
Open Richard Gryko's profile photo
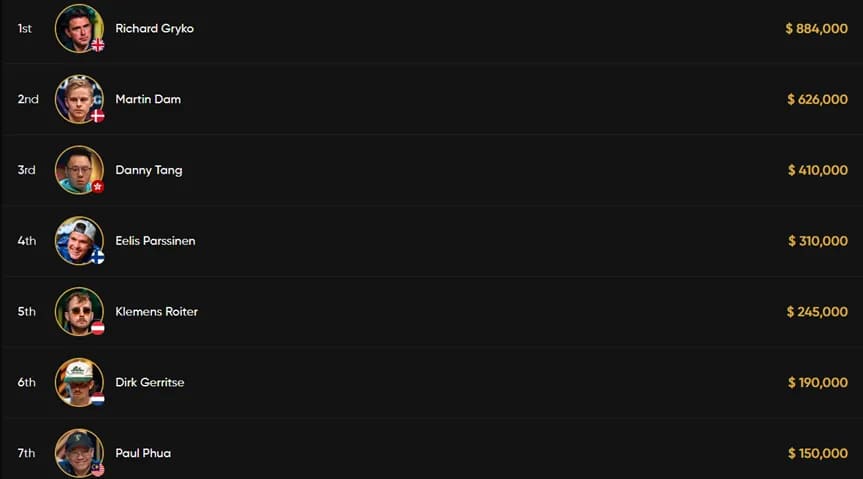point(79,29)
